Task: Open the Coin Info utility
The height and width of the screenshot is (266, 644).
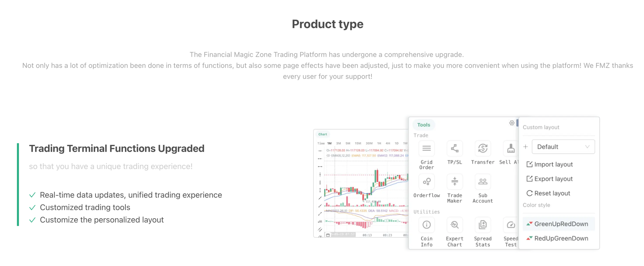Action: (x=426, y=225)
